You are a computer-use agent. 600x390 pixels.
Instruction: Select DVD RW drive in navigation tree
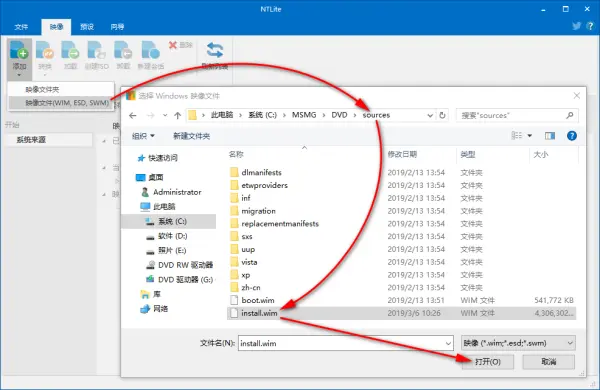point(180,265)
